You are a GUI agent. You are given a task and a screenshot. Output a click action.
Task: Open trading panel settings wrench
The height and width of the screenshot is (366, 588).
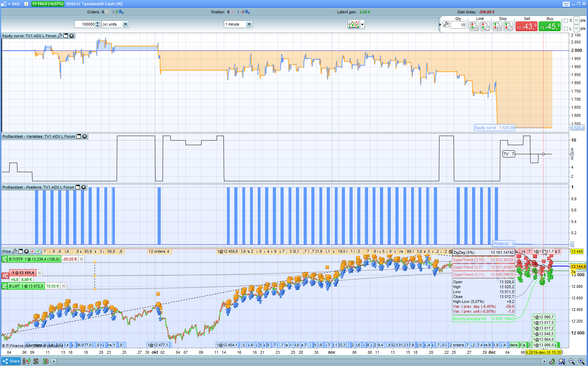coord(446,25)
